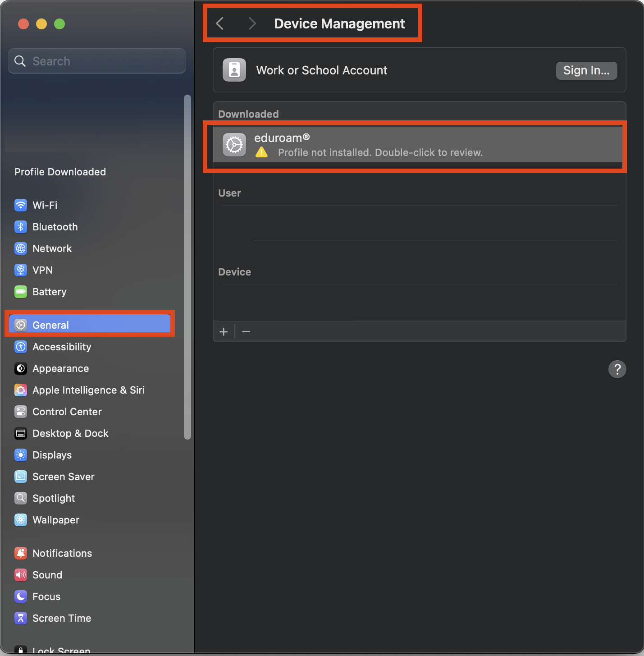644x656 pixels.
Task: Open the VPN settings pane
Action: [90, 270]
